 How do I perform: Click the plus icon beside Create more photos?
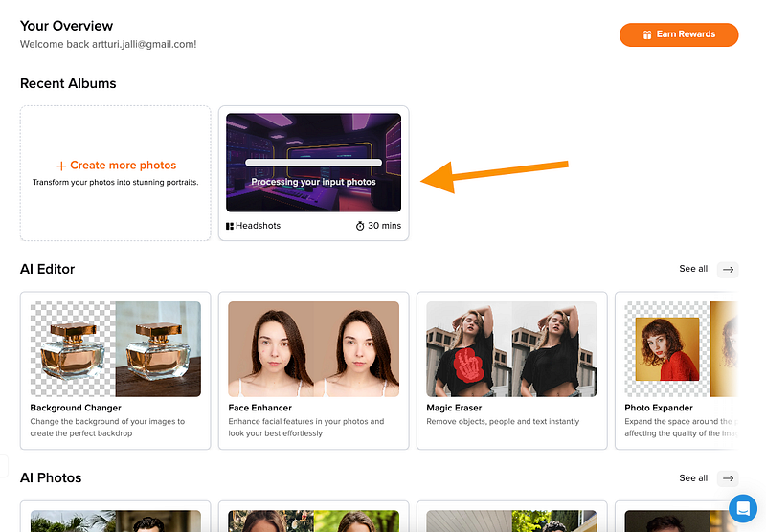[x=61, y=166]
